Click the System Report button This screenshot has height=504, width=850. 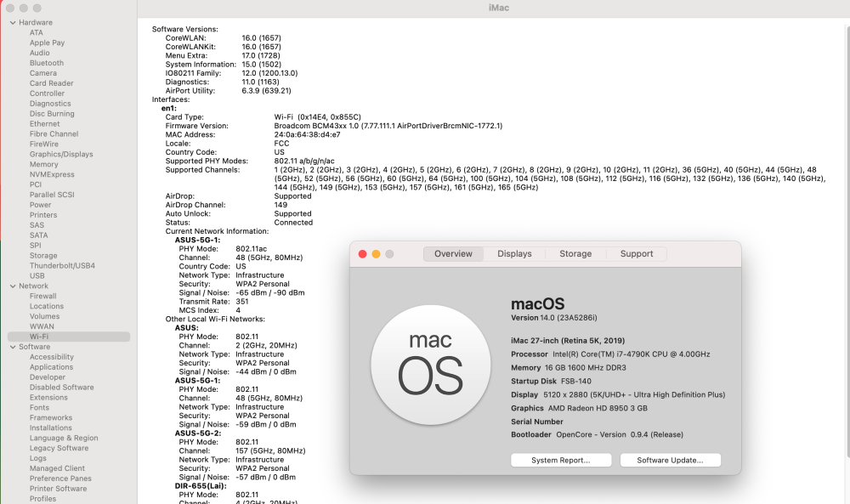(x=561, y=460)
